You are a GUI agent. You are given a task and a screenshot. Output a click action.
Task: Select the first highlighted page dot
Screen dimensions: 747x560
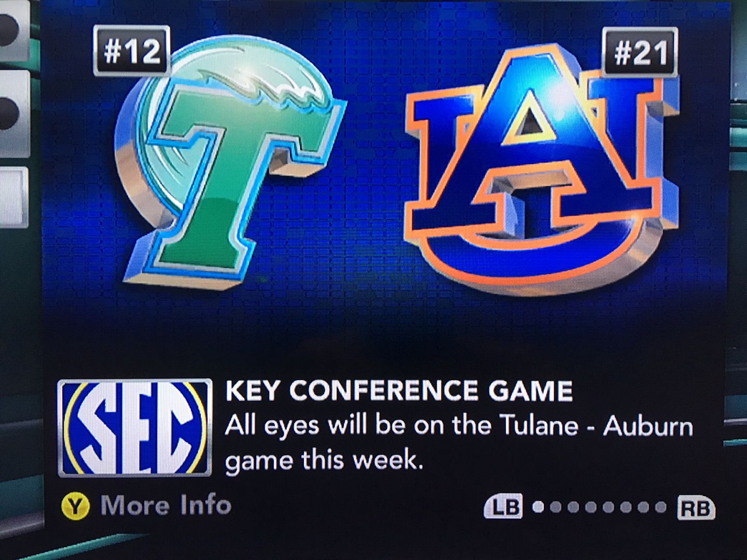point(539,507)
